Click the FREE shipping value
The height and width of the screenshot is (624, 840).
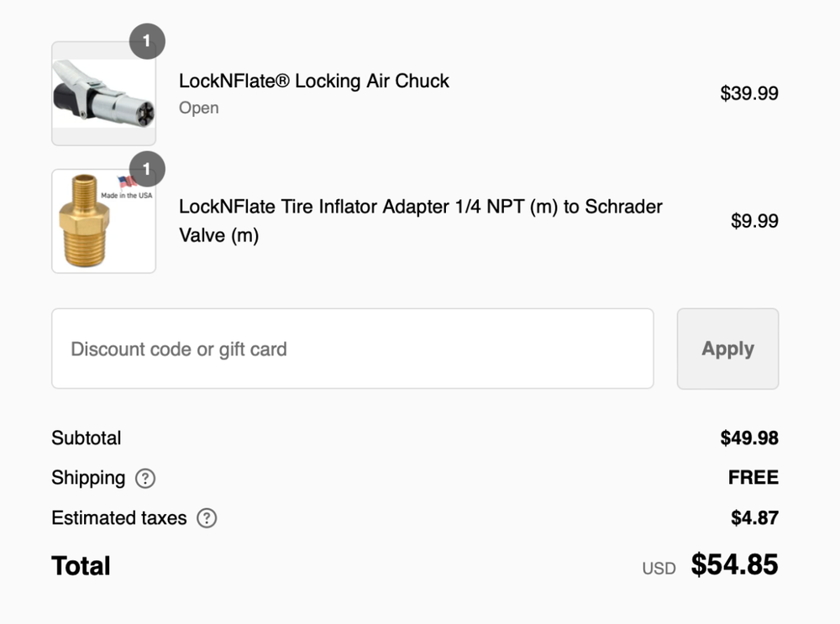(x=753, y=478)
